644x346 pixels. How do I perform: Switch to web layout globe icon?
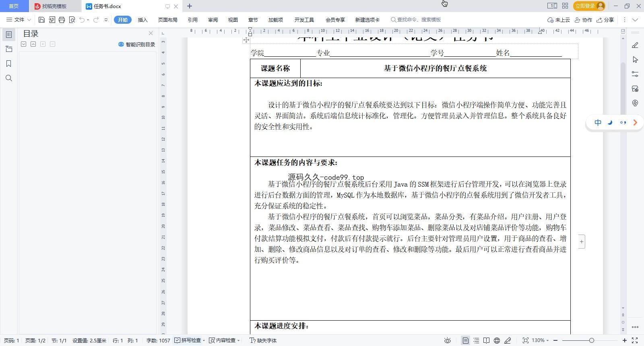click(497, 340)
